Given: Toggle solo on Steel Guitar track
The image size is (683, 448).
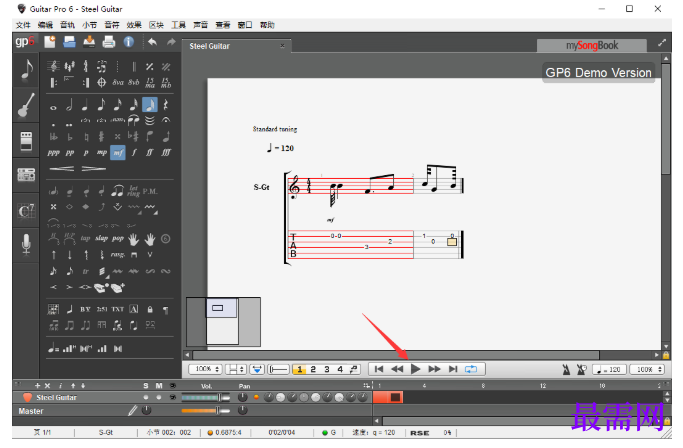Looking at the screenshot, I should pos(146,397).
